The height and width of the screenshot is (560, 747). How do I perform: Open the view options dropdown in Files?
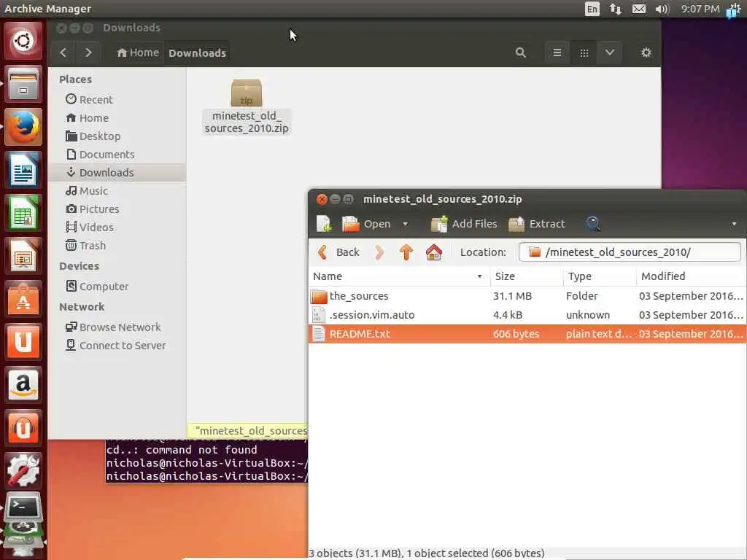tap(610, 52)
